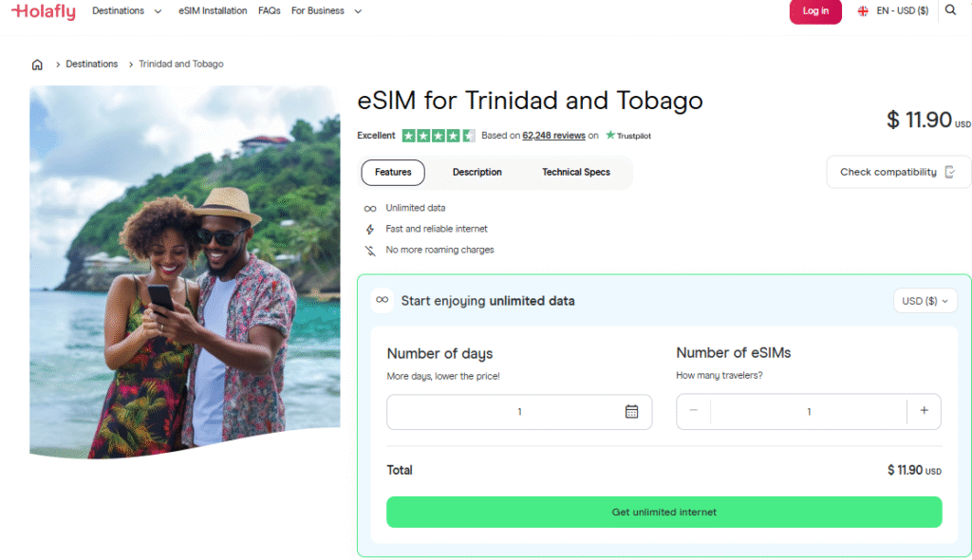Click the Holafly logo
Viewport: 972px width, 560px height.
(x=43, y=11)
